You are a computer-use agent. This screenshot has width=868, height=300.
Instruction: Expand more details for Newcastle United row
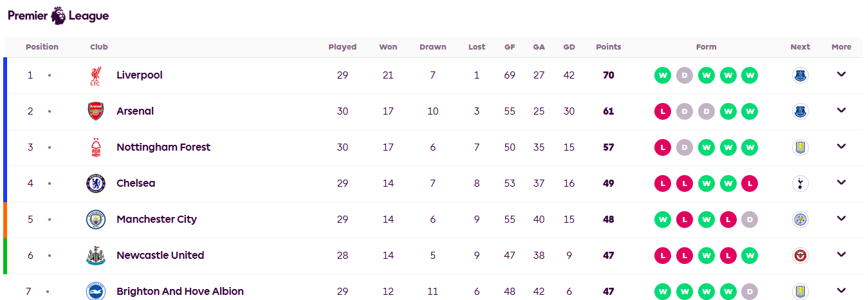pos(841,254)
